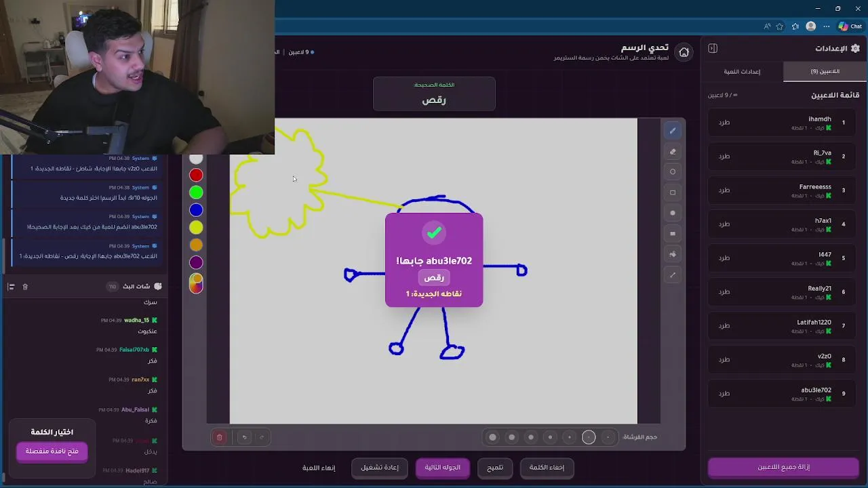Choose the outlined circle shape tool
This screenshot has height=488, width=868.
point(673,171)
